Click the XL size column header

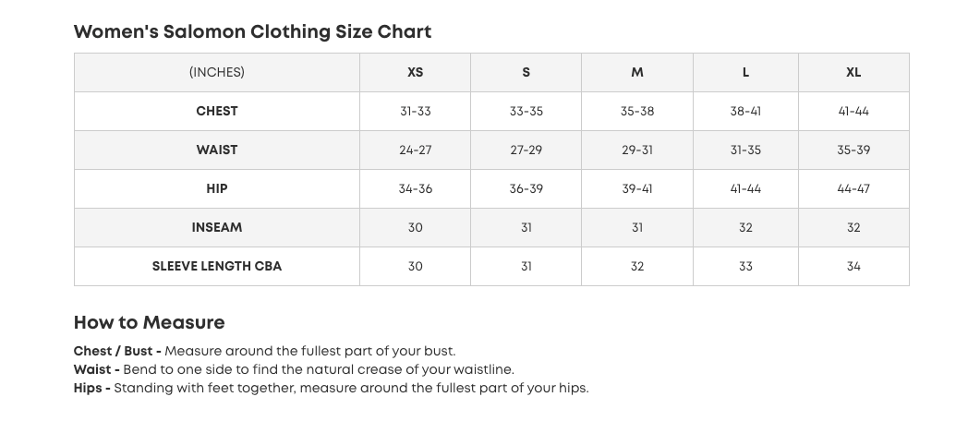853,72
